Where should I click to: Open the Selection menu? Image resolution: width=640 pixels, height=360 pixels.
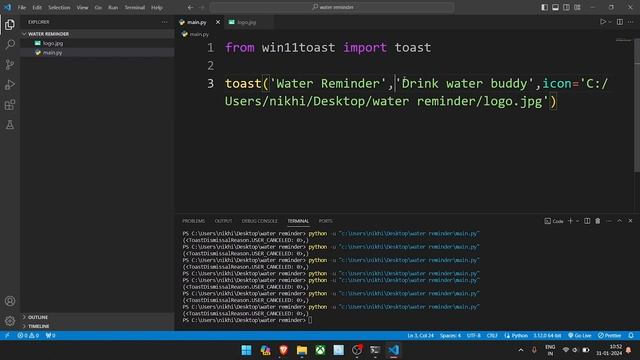(59, 7)
